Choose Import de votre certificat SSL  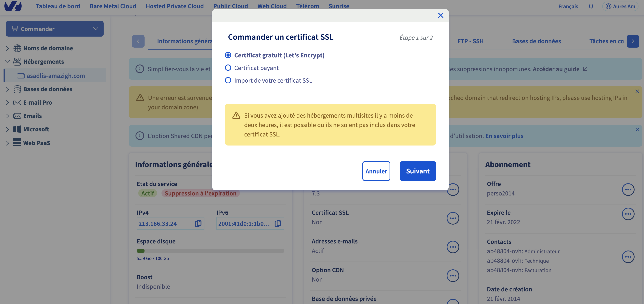click(228, 80)
